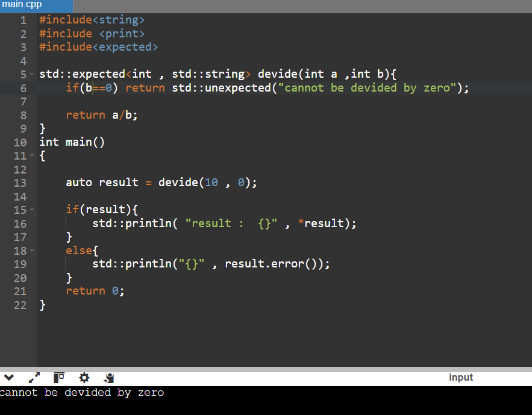Open the settings gear icon
Screen dimensions: 532x415
coord(84,378)
